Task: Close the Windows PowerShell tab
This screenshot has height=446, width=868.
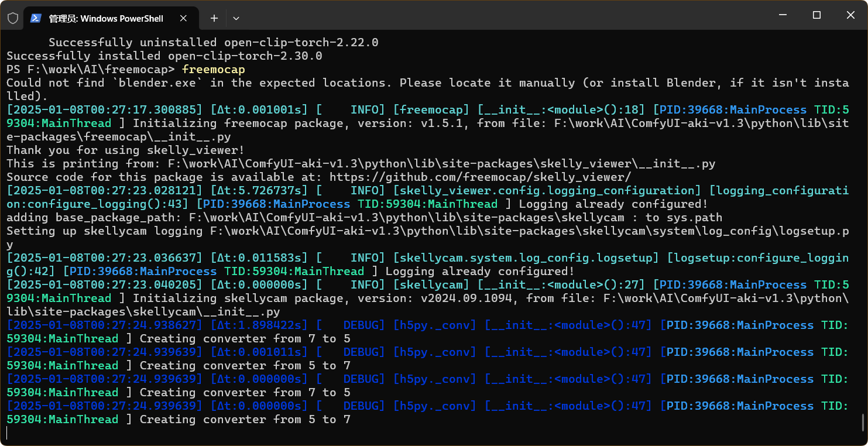Action: click(x=183, y=18)
